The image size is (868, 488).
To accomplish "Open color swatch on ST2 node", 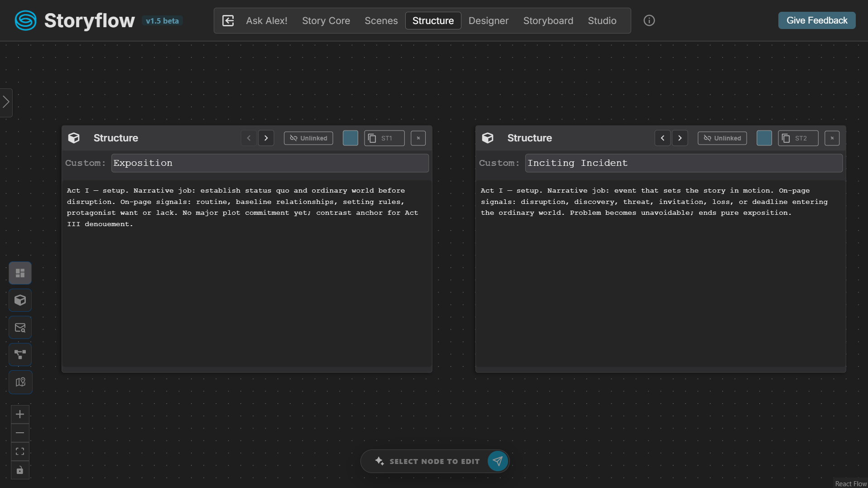I will [764, 138].
